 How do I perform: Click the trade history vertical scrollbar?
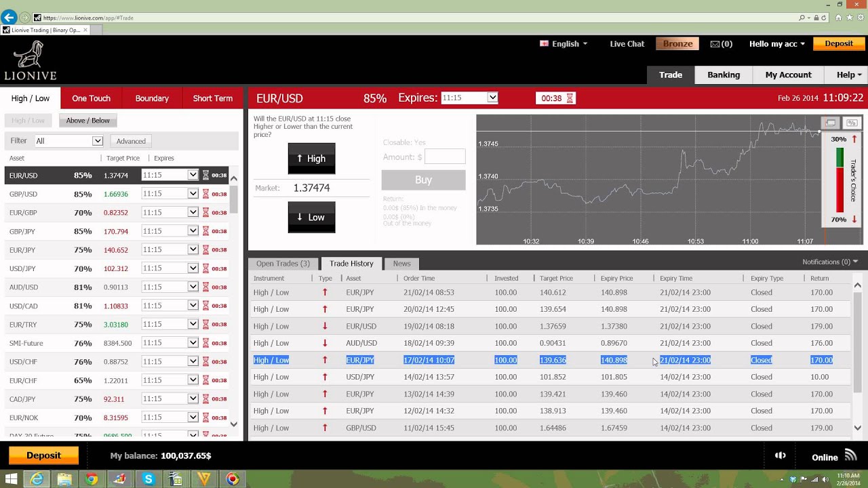pyautogui.click(x=857, y=342)
